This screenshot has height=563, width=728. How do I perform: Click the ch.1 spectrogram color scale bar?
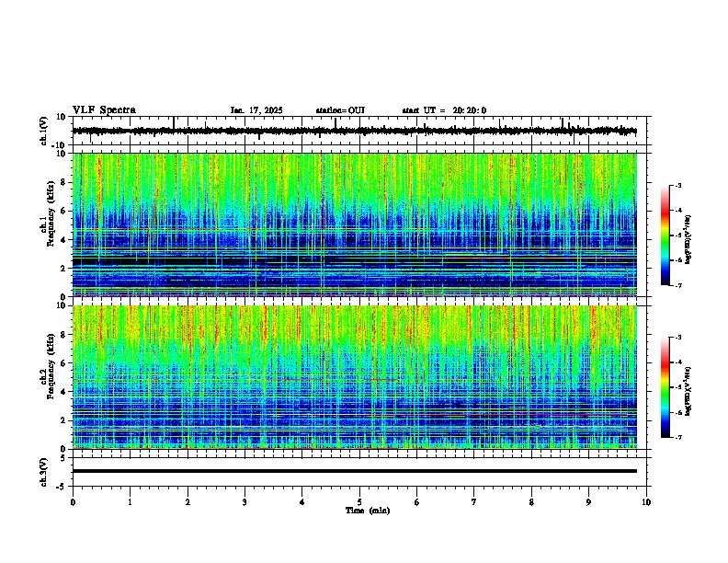(665, 236)
